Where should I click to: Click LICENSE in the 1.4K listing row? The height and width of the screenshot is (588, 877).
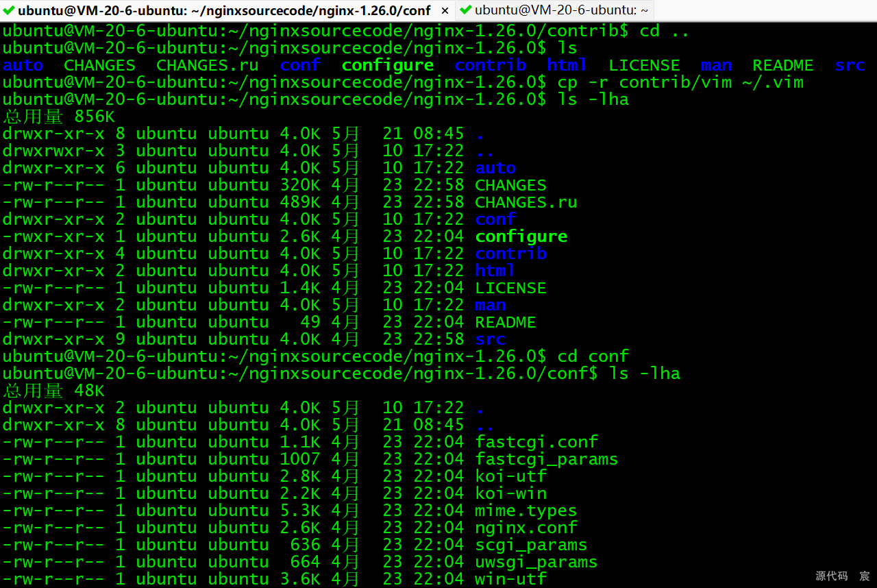pyautogui.click(x=510, y=288)
